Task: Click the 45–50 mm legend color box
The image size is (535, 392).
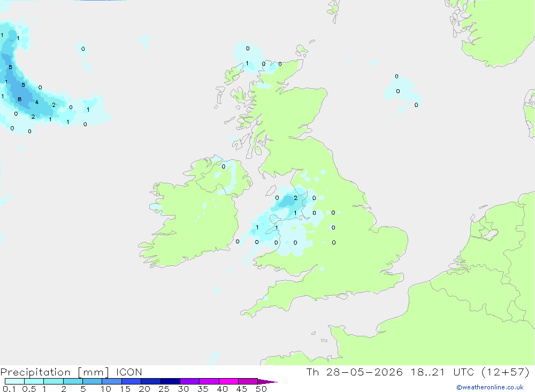Action: (248, 381)
